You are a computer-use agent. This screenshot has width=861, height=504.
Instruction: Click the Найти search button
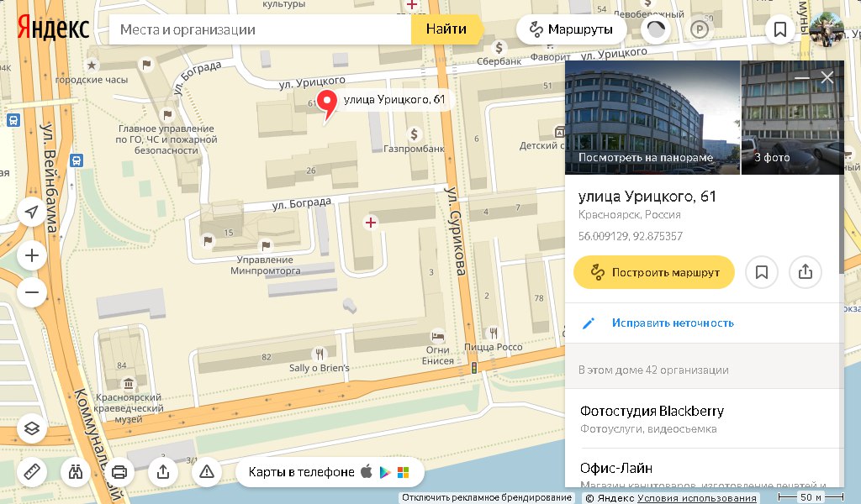point(446,29)
